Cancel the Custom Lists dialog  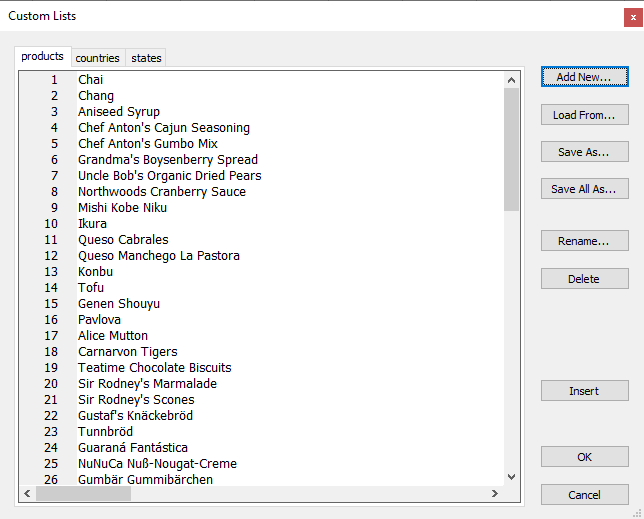584,495
